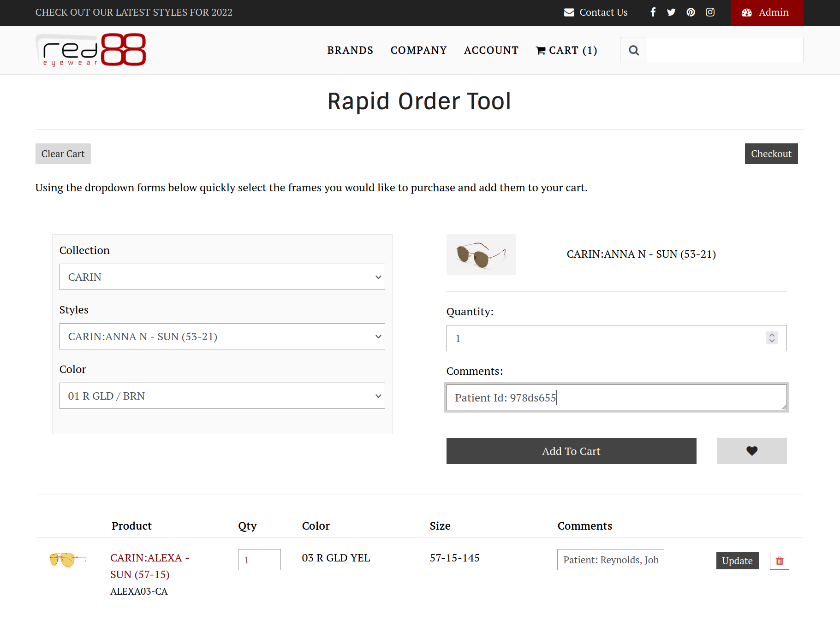
Task: Add the frame to favorites with heart icon
Action: pos(751,451)
